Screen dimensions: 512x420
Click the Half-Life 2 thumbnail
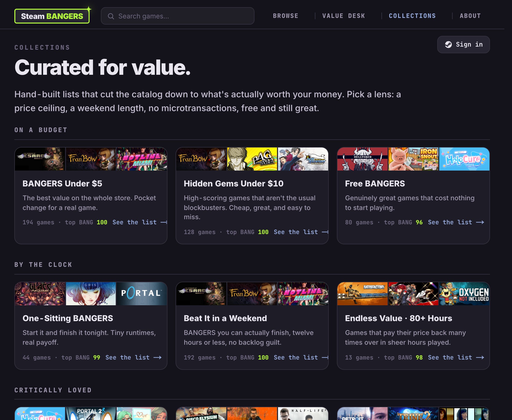303,414
